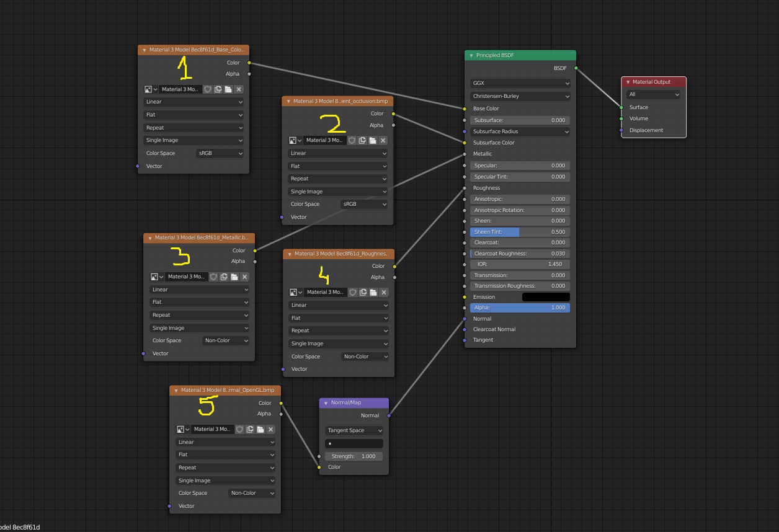Duplicate the image datablock on the Roughness node
The image size is (779, 532).
tap(363, 293)
